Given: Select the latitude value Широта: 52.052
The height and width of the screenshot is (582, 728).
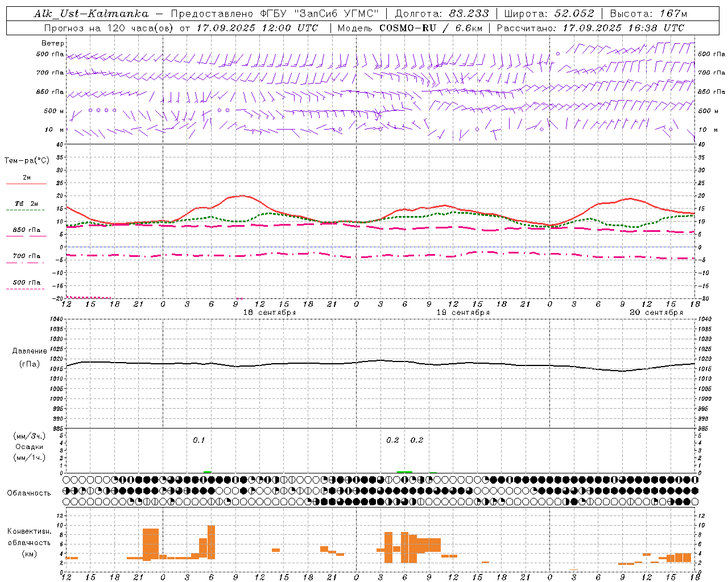Looking at the screenshot, I should click(549, 14).
